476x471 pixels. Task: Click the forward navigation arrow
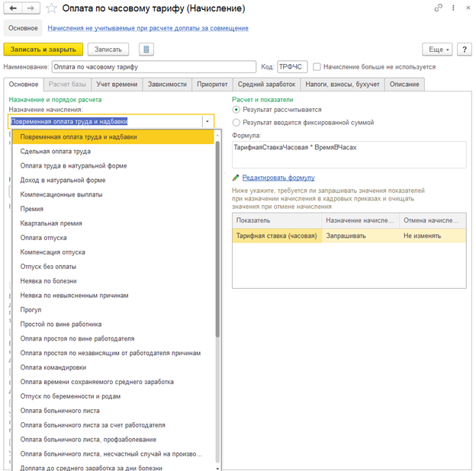coord(31,8)
